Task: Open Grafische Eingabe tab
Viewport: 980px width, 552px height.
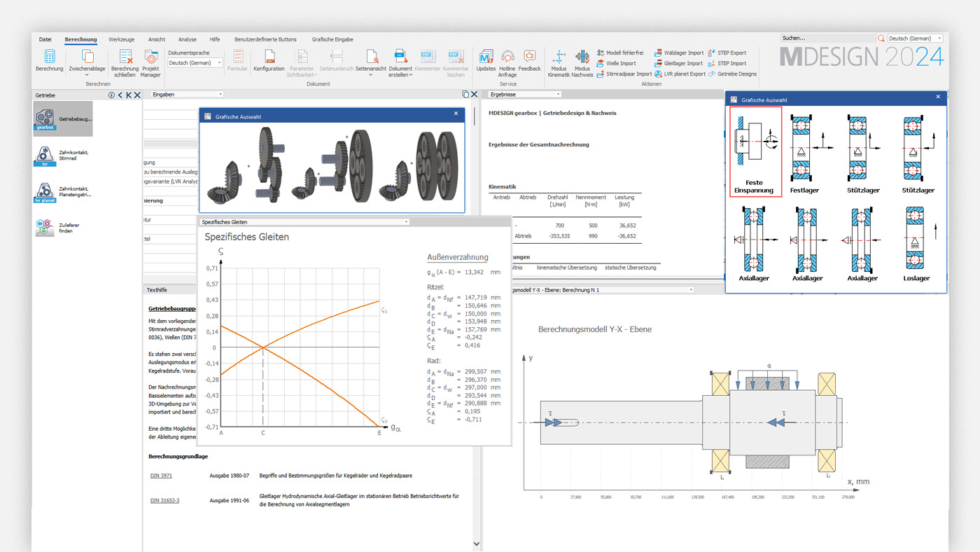Action: [x=332, y=39]
